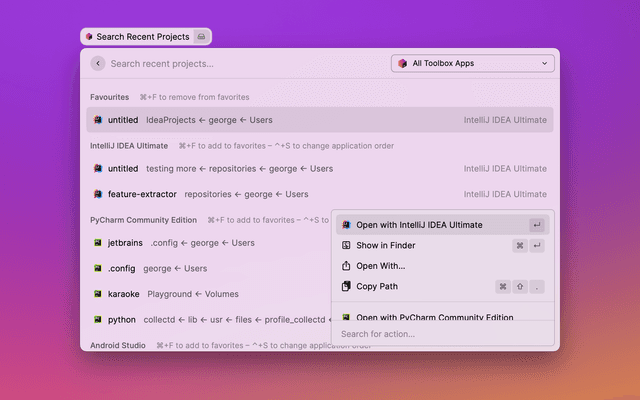Click the Search for action field

[442, 334]
